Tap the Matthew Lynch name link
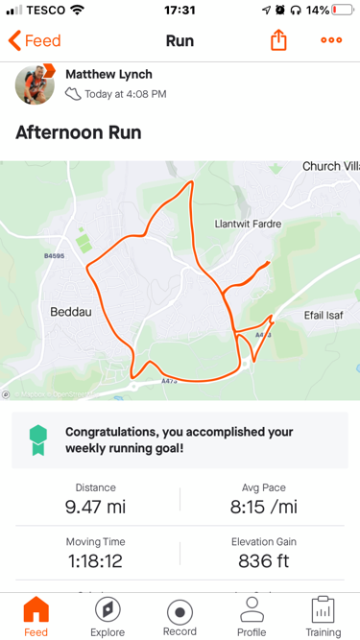360x640 pixels. pyautogui.click(x=109, y=74)
